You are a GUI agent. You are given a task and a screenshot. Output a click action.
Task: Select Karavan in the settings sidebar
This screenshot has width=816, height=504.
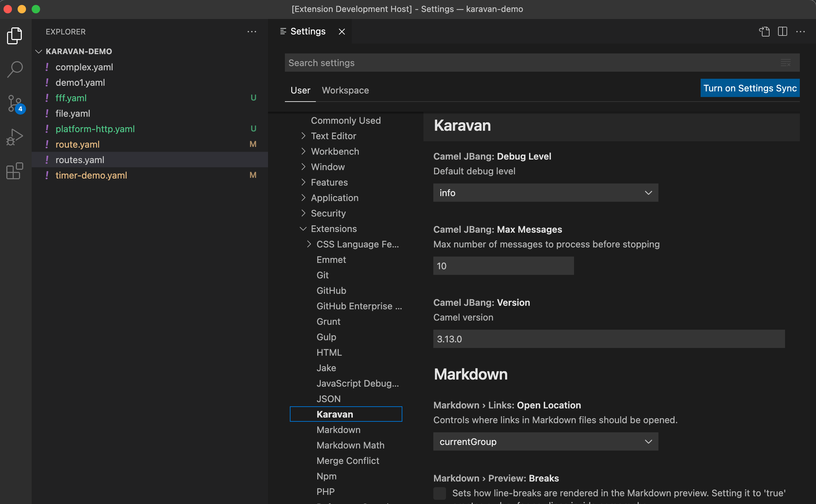click(x=334, y=414)
